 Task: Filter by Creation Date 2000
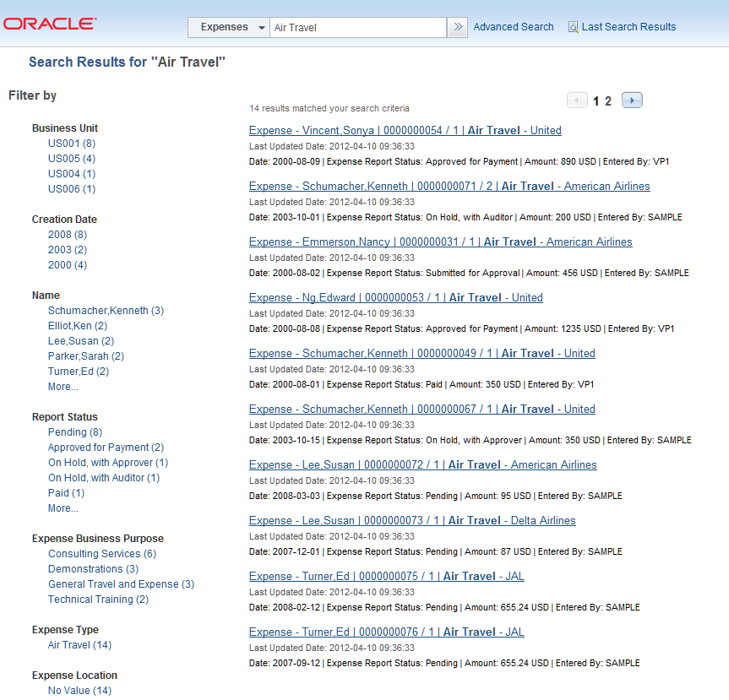pos(68,265)
